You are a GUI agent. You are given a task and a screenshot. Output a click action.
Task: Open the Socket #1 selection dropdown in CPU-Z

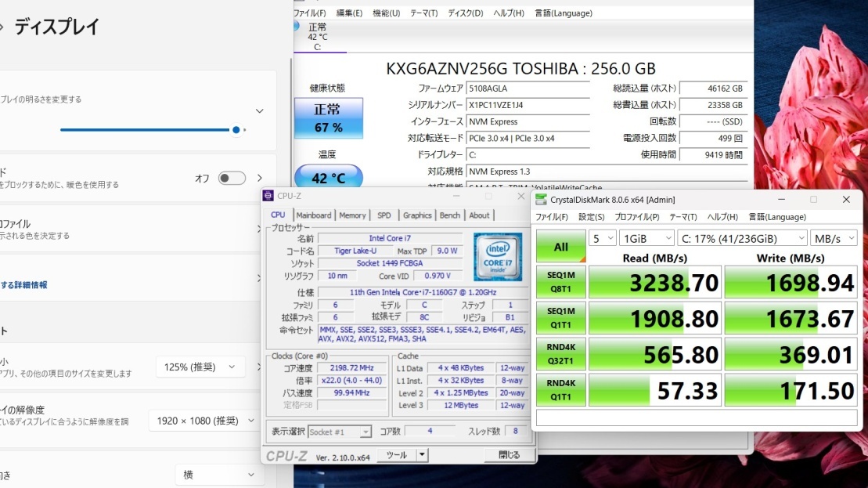click(340, 432)
